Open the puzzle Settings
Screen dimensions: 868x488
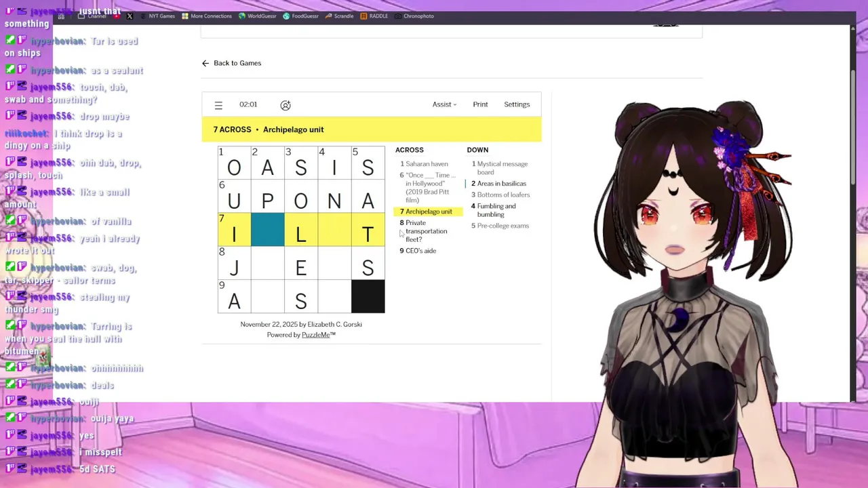coord(517,104)
